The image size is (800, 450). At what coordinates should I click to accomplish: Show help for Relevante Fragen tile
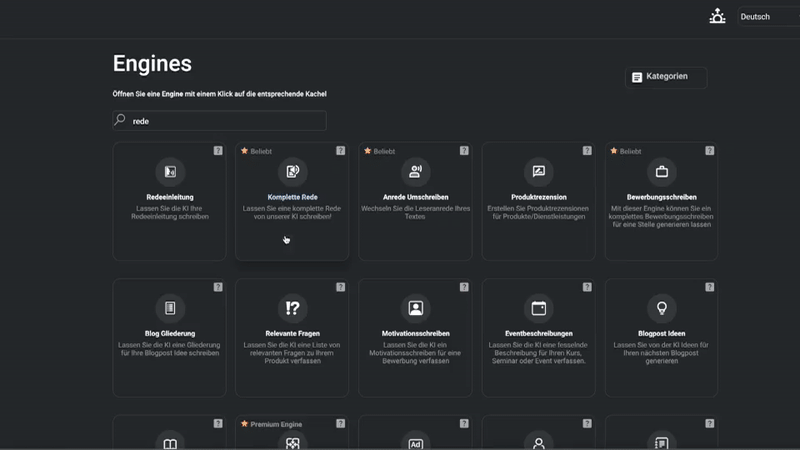[340, 287]
